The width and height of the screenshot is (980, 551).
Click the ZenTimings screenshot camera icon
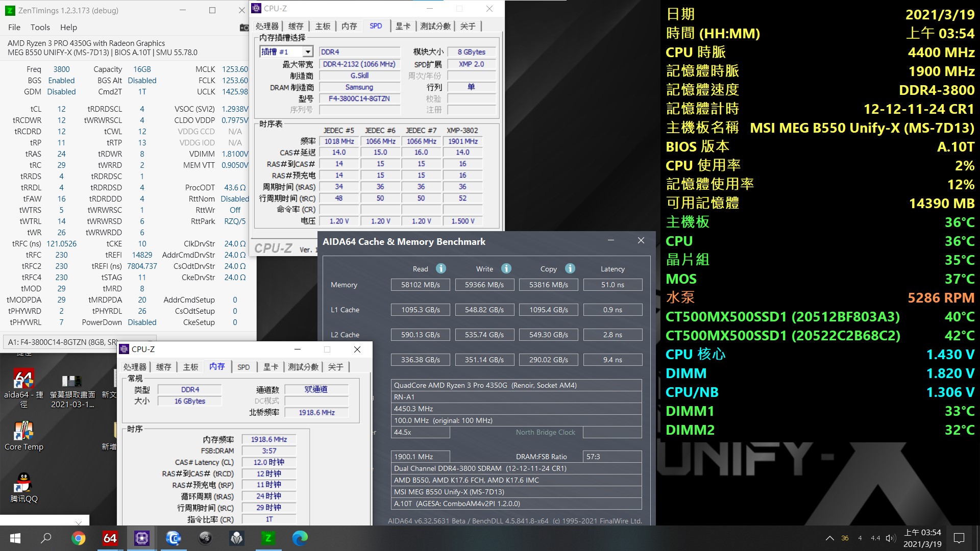tap(244, 27)
